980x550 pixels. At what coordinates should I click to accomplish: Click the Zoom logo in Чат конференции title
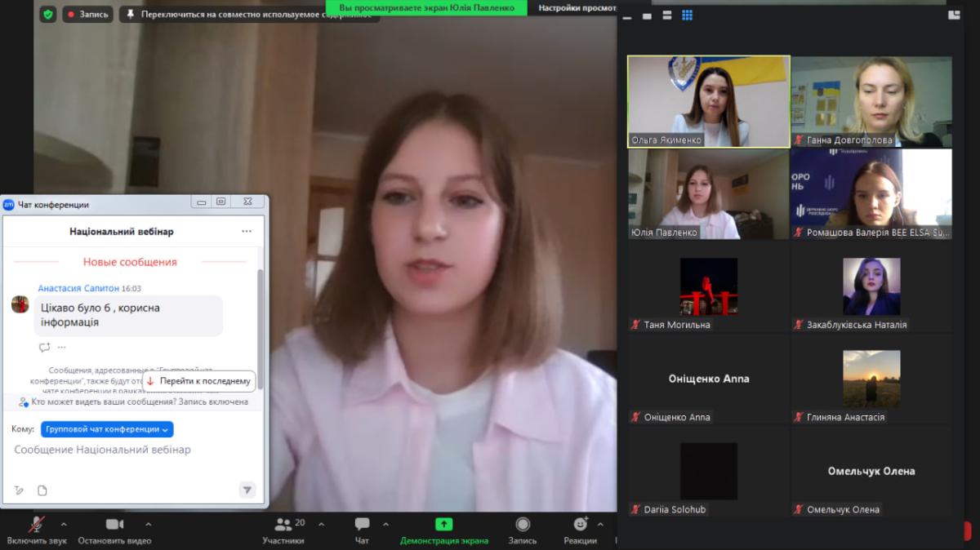coord(9,204)
